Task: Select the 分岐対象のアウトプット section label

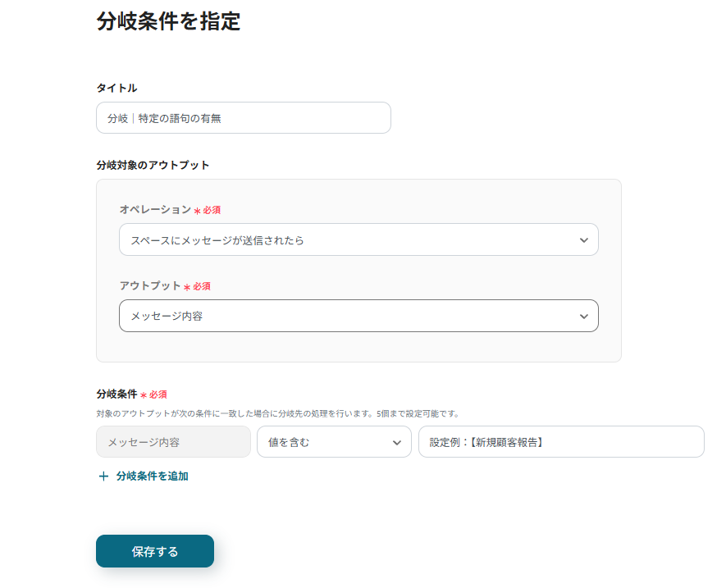Action: tap(153, 165)
